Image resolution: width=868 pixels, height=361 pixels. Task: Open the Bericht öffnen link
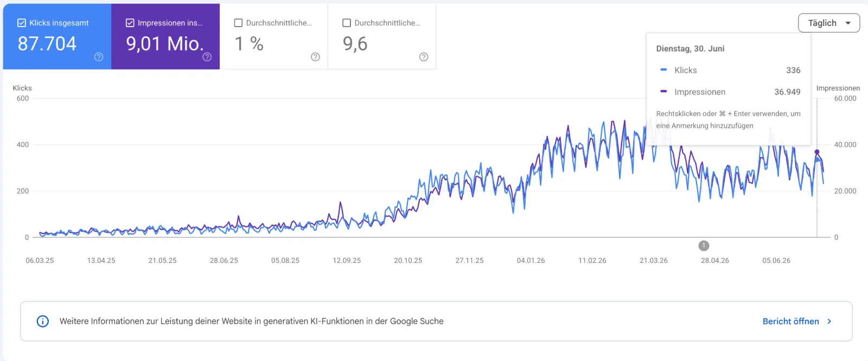pos(790,321)
